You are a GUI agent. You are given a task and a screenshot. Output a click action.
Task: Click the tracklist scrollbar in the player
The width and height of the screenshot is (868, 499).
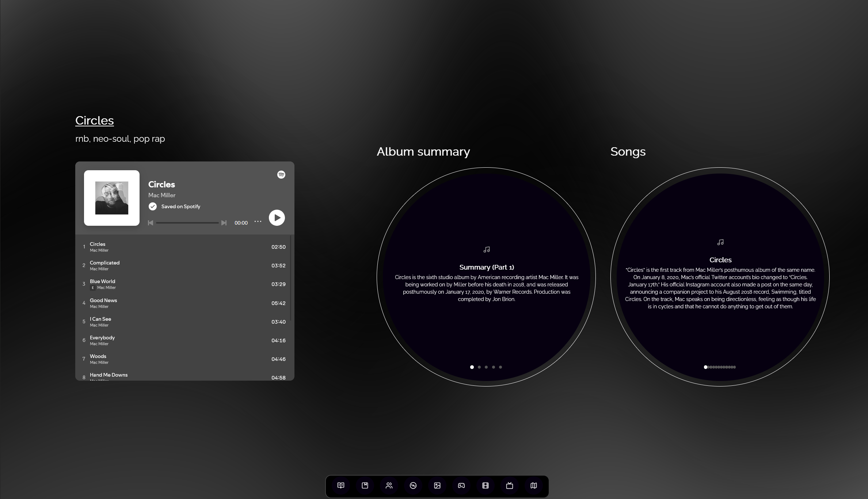pos(291,278)
